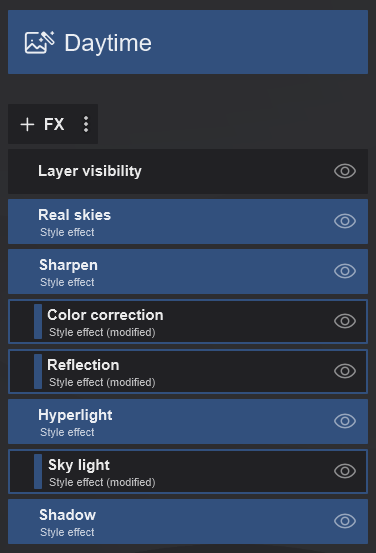Image resolution: width=376 pixels, height=553 pixels.
Task: Disable the Hyperlight effect visibility
Action: click(x=345, y=421)
